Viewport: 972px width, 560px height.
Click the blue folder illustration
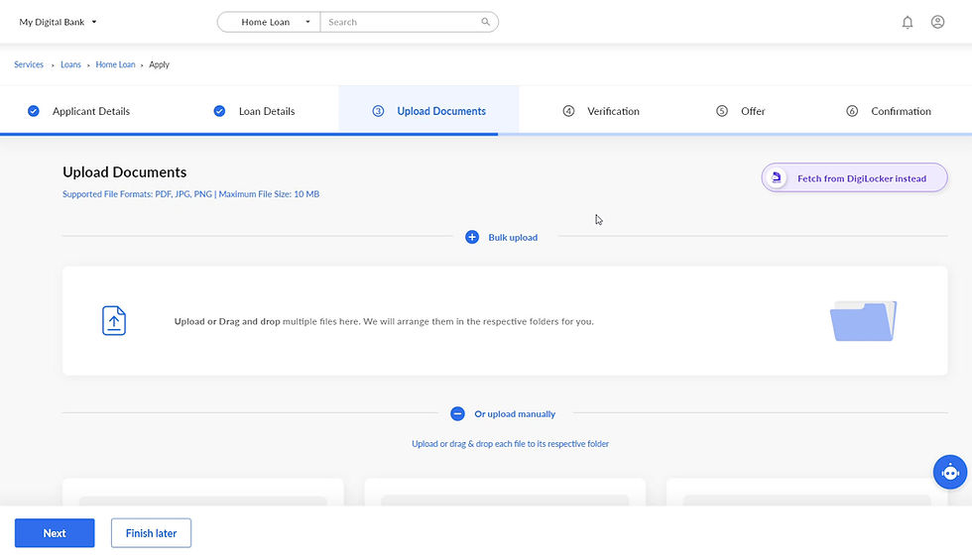(863, 321)
